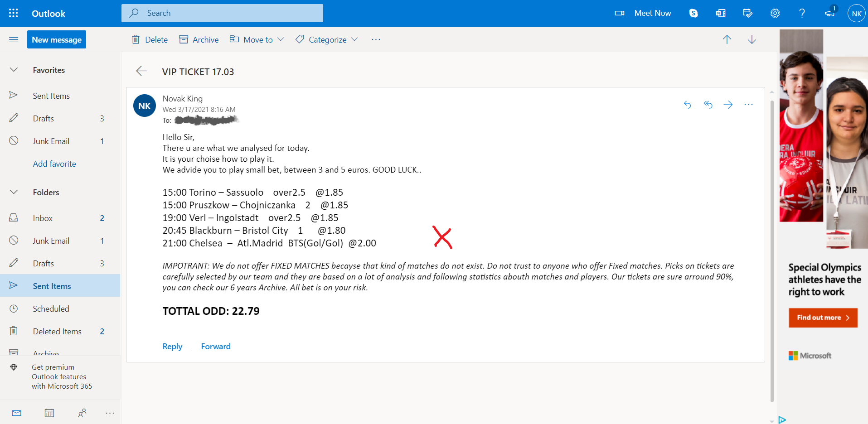The height and width of the screenshot is (424, 868).
Task: Collapse the Folders section
Action: point(14,192)
